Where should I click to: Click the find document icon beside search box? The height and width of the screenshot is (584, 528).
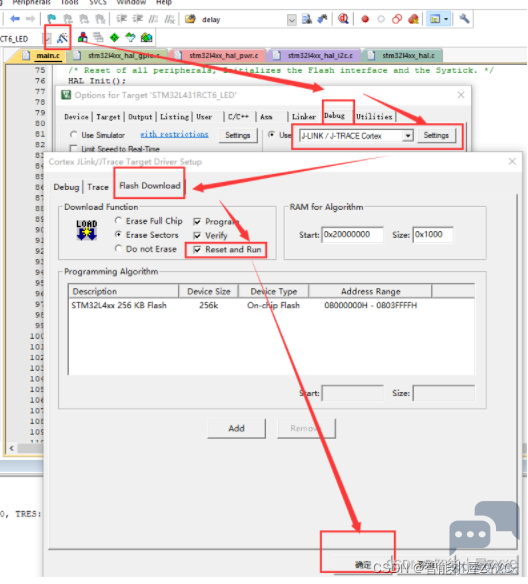(x=307, y=19)
